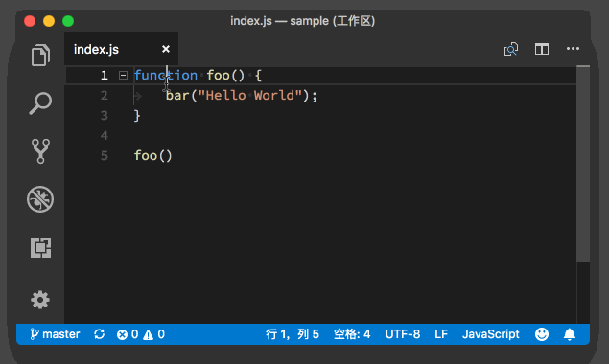Click the open changes icon

point(511,49)
